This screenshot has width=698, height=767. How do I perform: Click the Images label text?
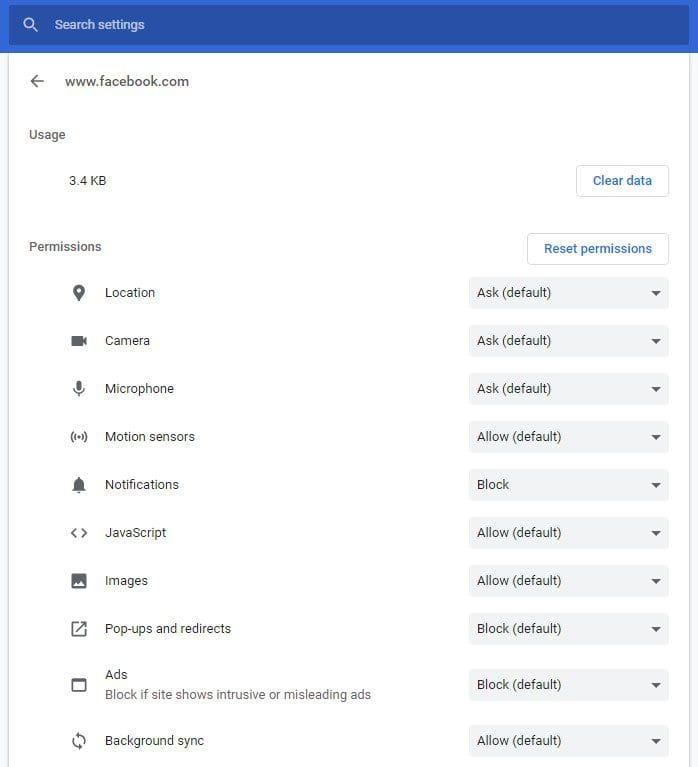[x=126, y=581]
